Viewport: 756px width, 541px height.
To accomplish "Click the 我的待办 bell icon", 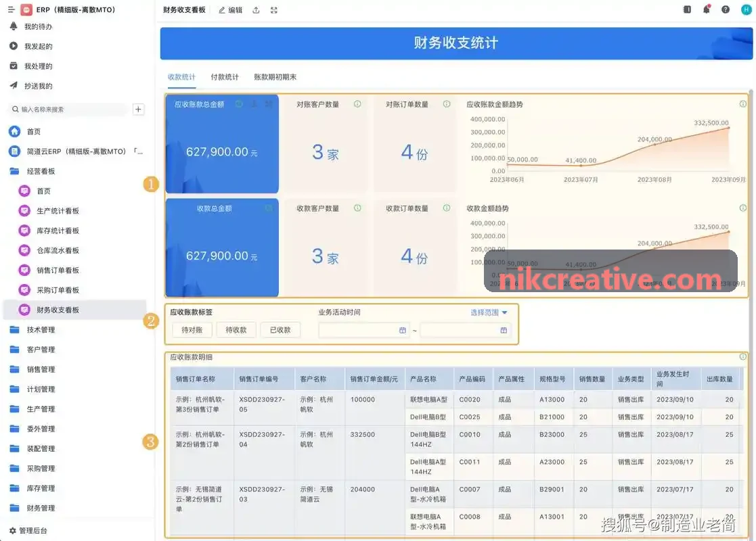I will tap(14, 26).
